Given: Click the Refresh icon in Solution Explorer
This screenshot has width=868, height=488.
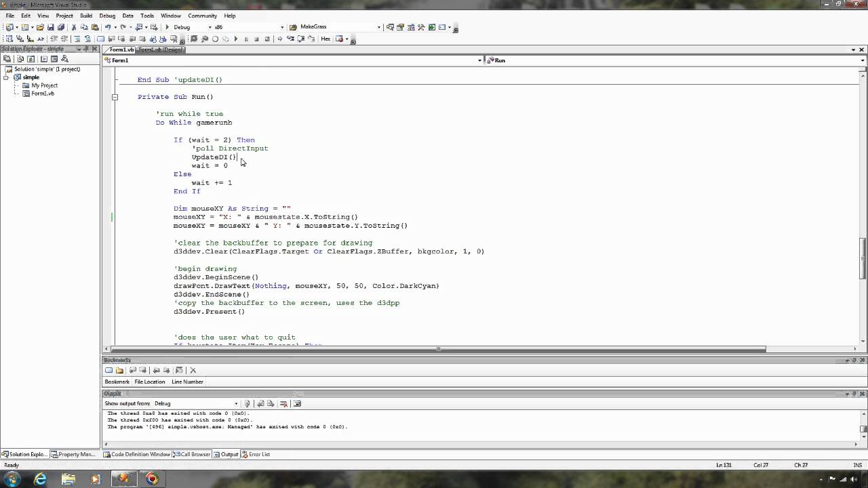Looking at the screenshot, I should 31,59.
